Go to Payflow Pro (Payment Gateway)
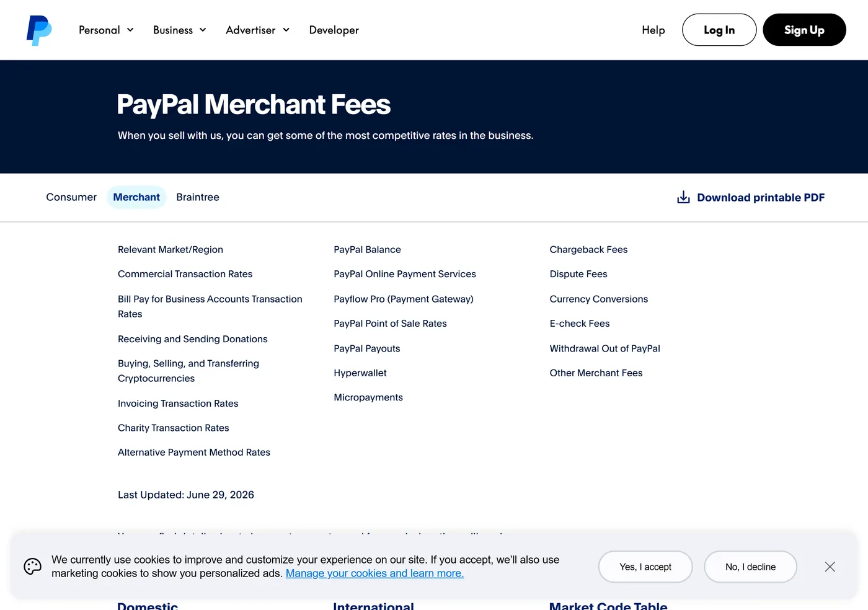868x610 pixels. click(404, 299)
